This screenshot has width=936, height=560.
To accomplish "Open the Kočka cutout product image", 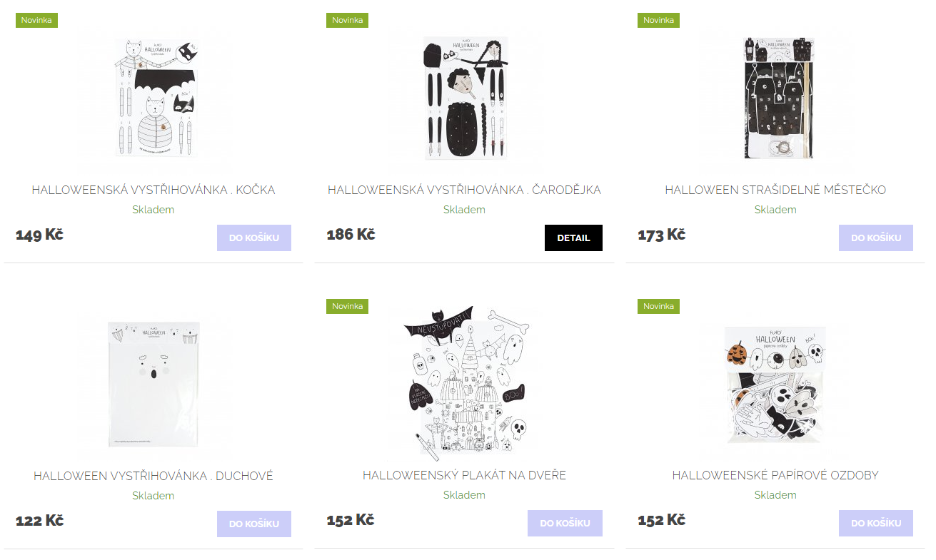I will [155, 98].
